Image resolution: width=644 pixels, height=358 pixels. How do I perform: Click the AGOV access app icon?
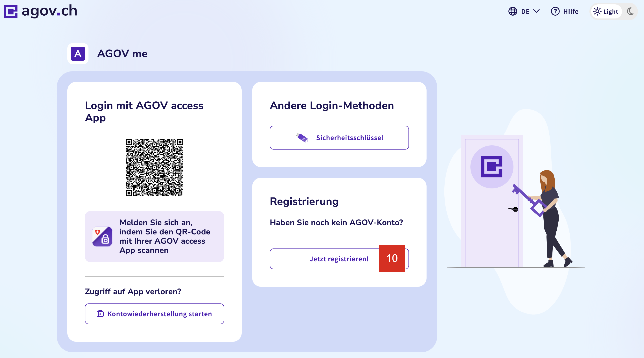coord(102,236)
